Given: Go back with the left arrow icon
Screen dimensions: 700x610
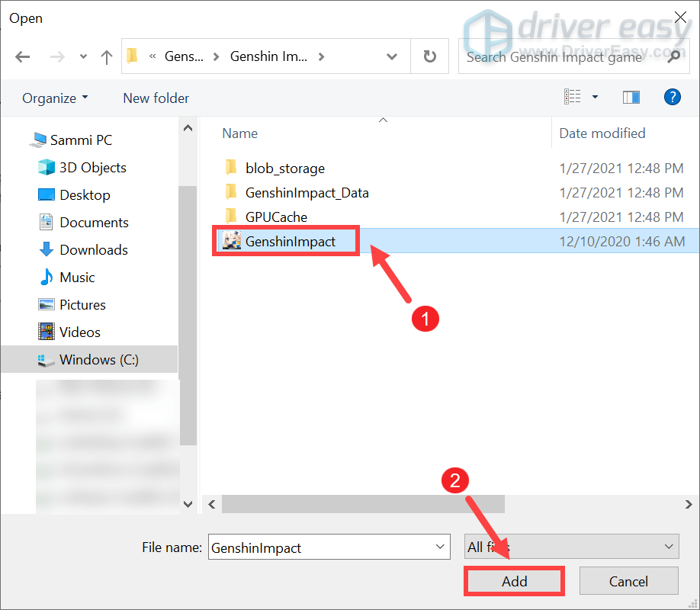Looking at the screenshot, I should [22, 56].
